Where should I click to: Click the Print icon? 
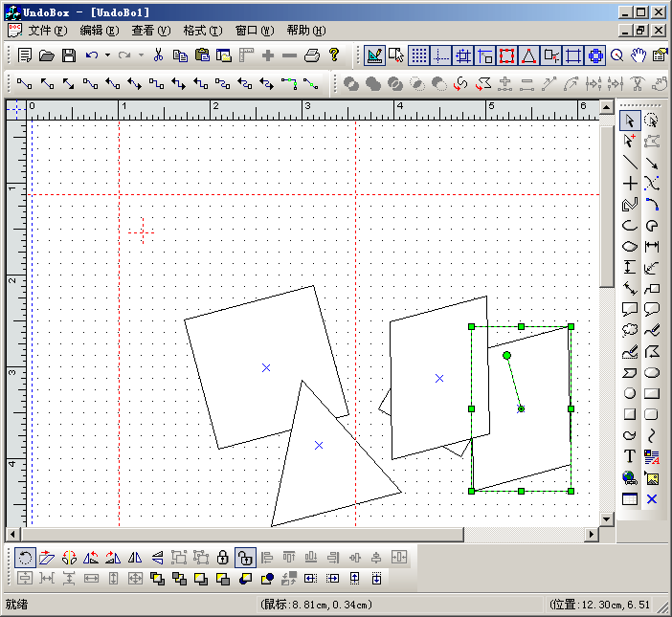coord(311,55)
